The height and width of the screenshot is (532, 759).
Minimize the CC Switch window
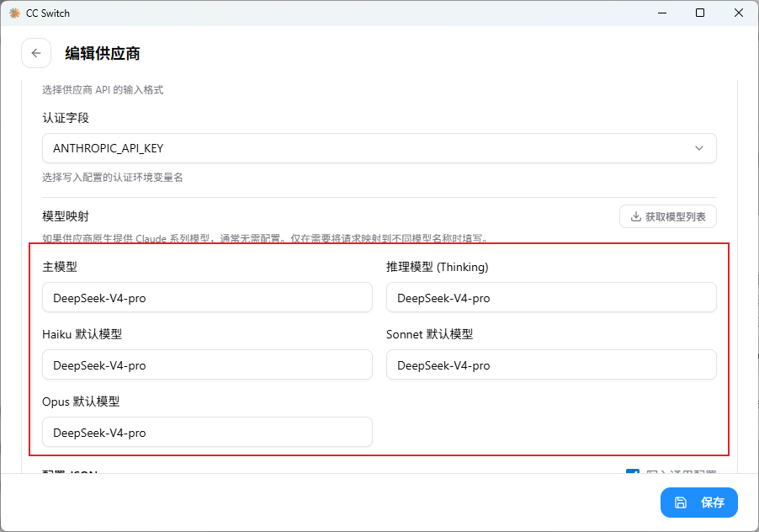(662, 13)
